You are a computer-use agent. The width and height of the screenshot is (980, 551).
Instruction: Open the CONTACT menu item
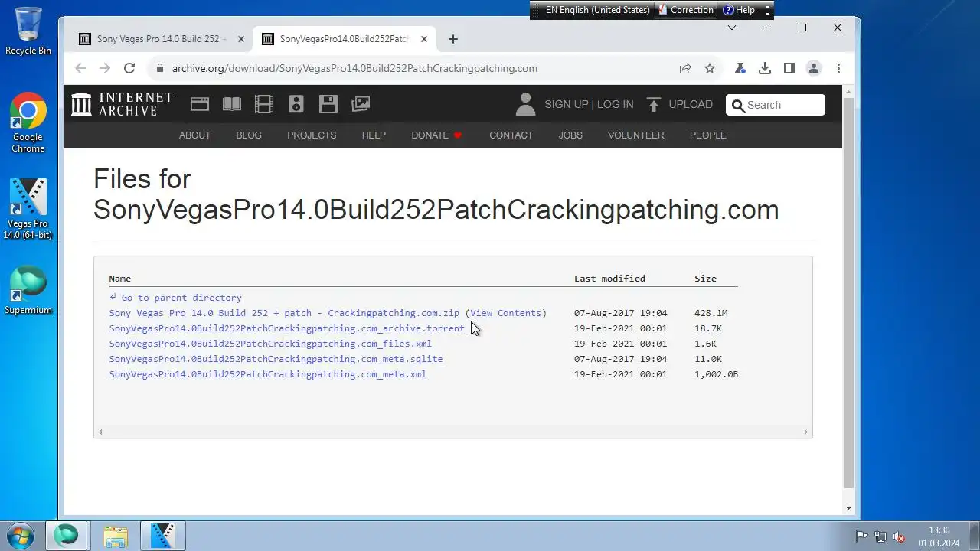tap(511, 135)
